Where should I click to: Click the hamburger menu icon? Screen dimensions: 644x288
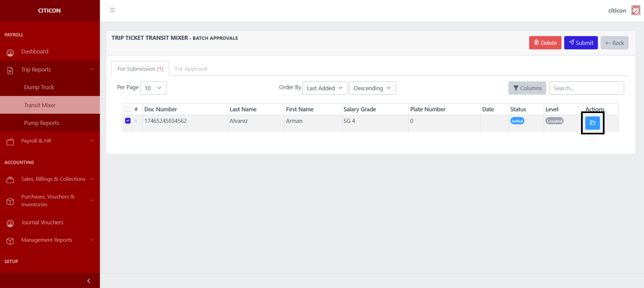pos(112,10)
